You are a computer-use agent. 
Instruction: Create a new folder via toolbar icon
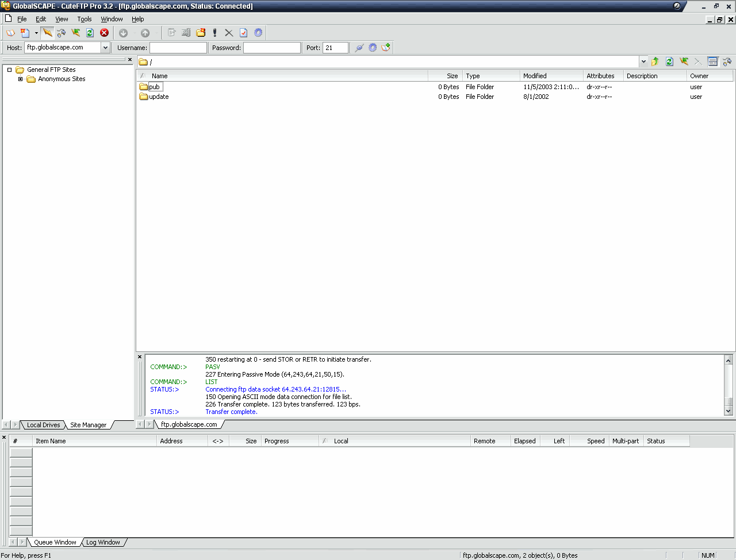pos(201,33)
